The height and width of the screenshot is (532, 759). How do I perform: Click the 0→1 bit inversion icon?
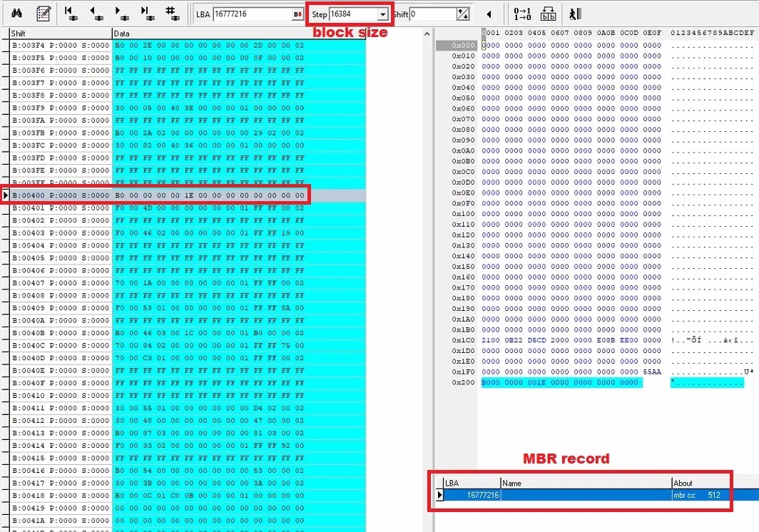coord(522,14)
